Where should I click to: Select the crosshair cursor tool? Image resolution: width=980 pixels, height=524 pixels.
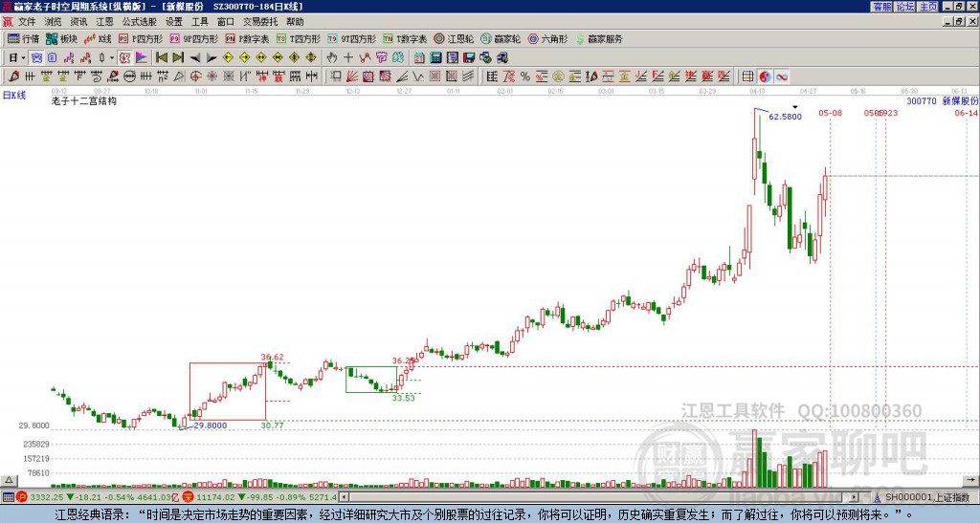click(x=348, y=57)
